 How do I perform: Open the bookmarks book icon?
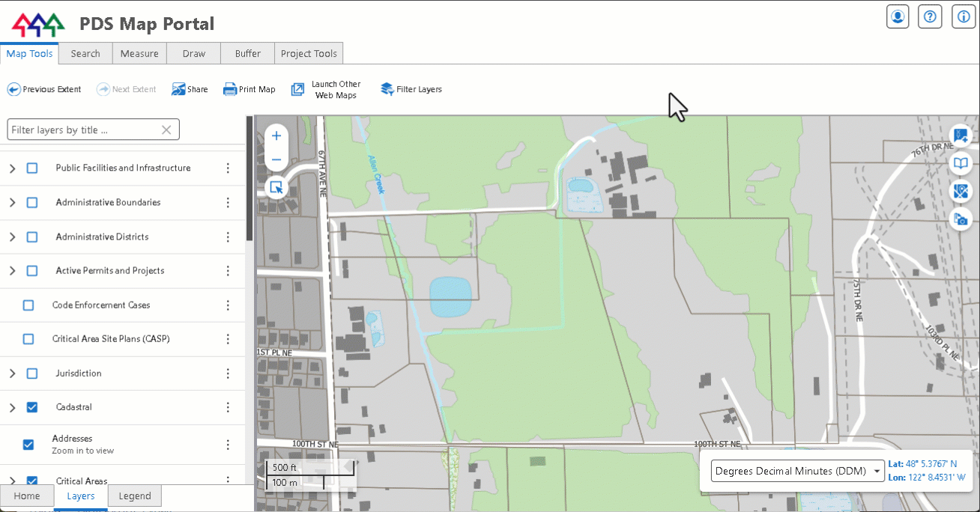click(960, 163)
